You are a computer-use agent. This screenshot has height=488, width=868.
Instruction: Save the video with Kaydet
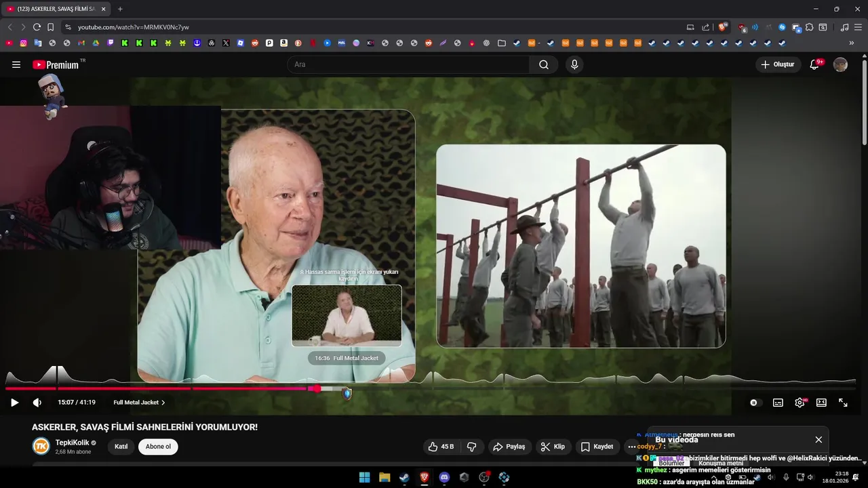[x=597, y=447]
